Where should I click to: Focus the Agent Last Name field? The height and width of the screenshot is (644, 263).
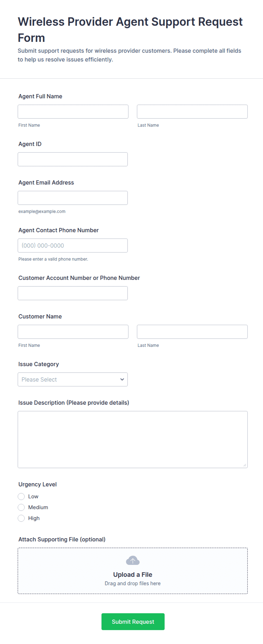coord(192,112)
